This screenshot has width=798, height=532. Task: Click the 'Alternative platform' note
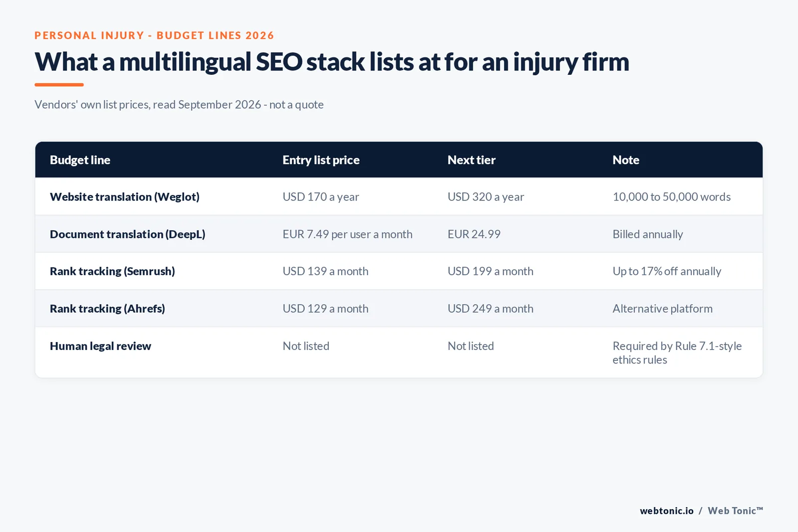tap(662, 309)
